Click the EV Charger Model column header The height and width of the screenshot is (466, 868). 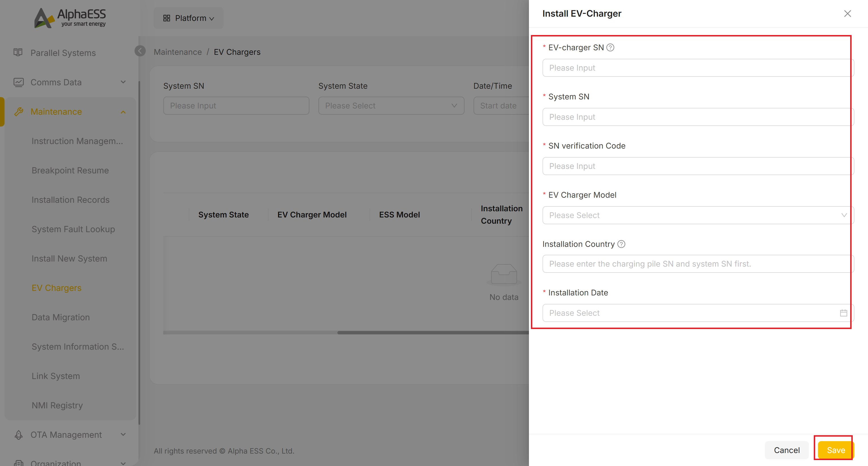pos(312,214)
